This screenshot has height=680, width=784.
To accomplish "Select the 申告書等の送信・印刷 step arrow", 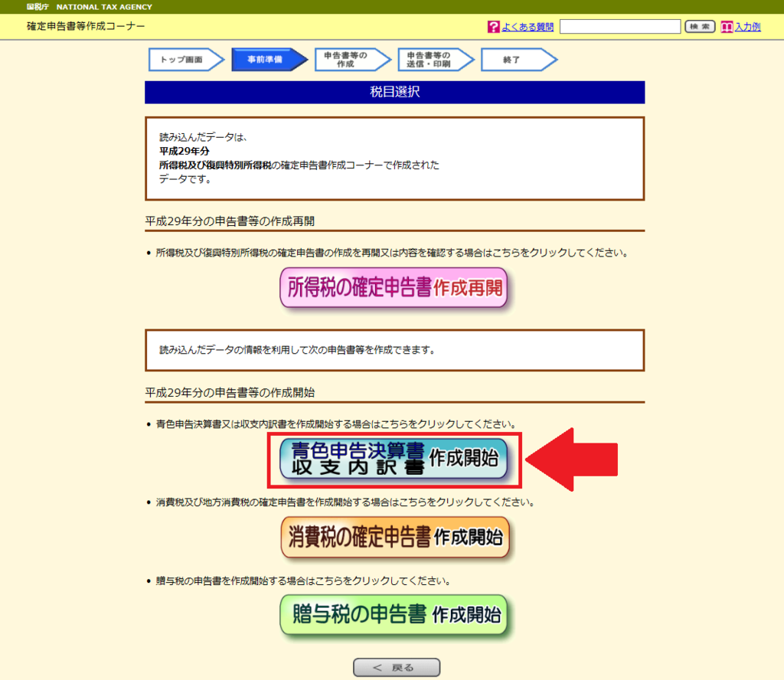I will (436, 60).
